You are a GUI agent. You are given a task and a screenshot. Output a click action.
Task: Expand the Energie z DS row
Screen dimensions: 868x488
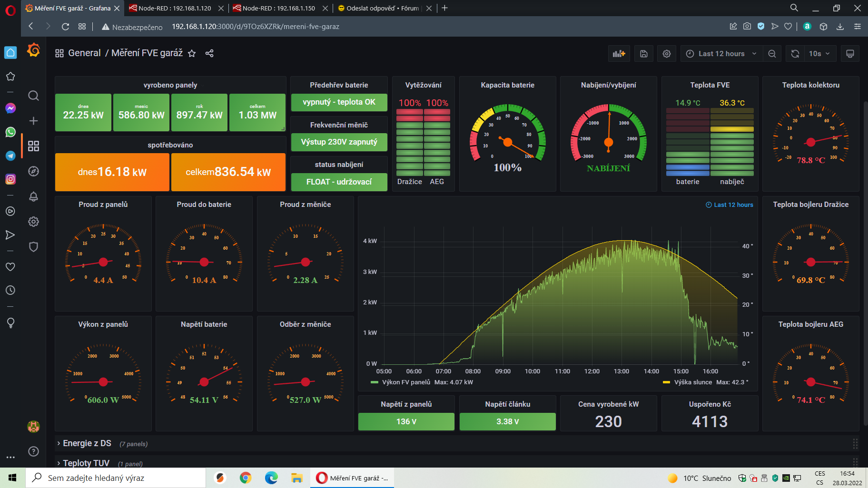(87, 443)
